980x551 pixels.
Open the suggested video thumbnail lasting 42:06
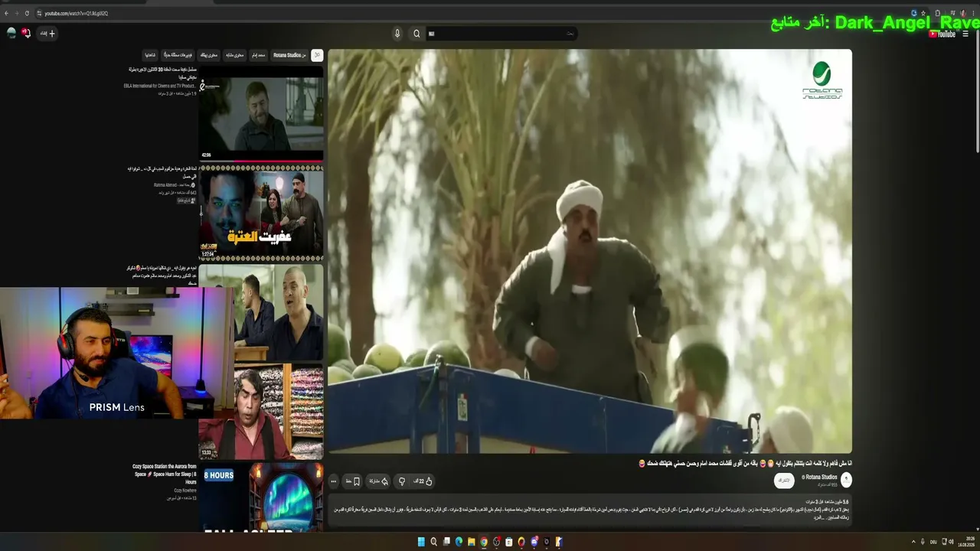tap(261, 113)
